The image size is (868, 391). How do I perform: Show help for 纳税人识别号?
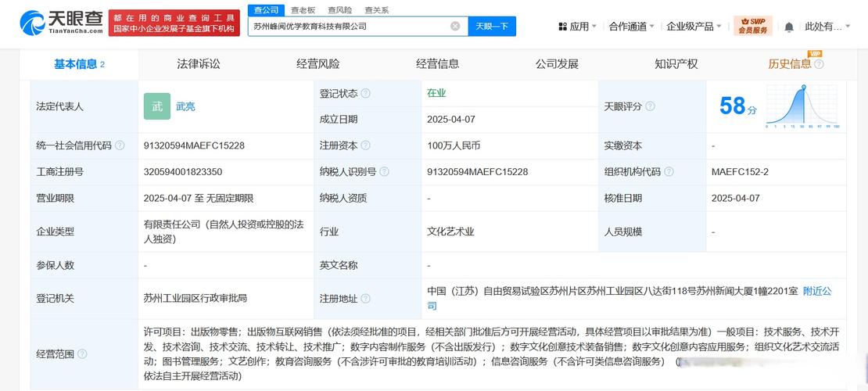384,172
